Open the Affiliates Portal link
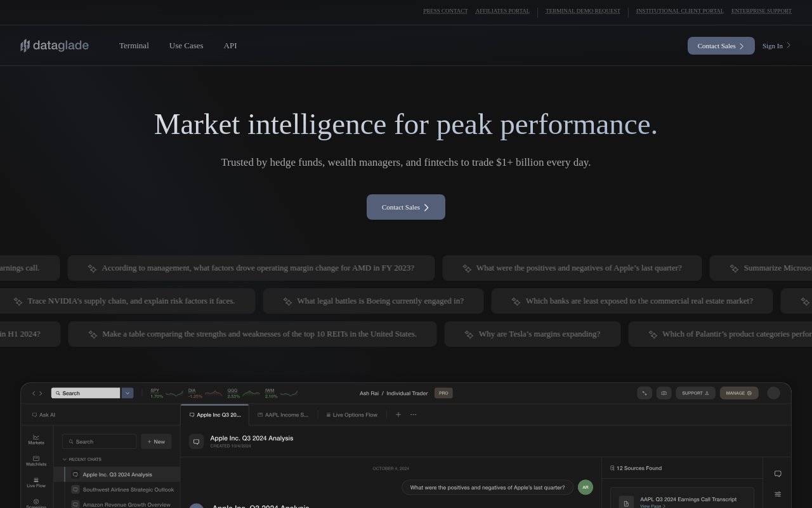The image size is (812, 508). (502, 11)
